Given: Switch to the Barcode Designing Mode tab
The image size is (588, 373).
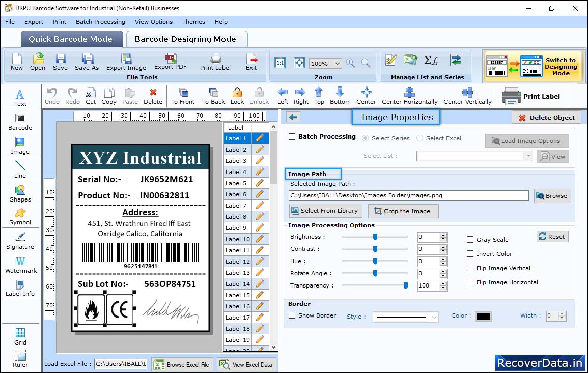Looking at the screenshot, I should 185,39.
